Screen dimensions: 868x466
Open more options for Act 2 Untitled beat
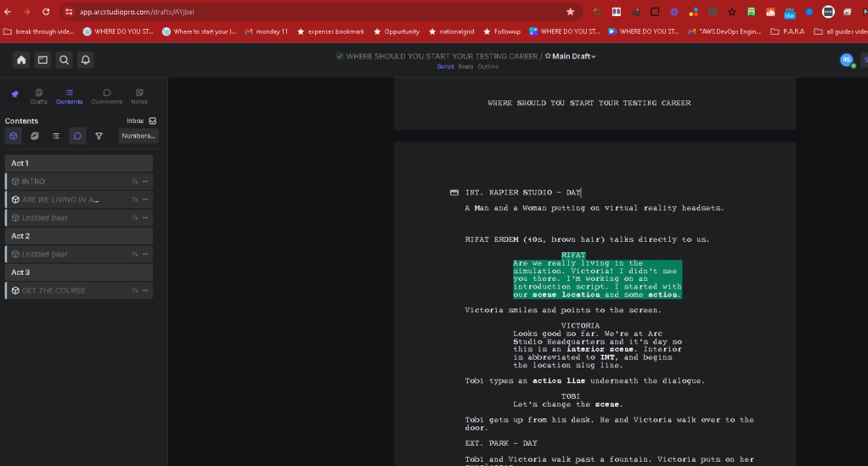(145, 254)
